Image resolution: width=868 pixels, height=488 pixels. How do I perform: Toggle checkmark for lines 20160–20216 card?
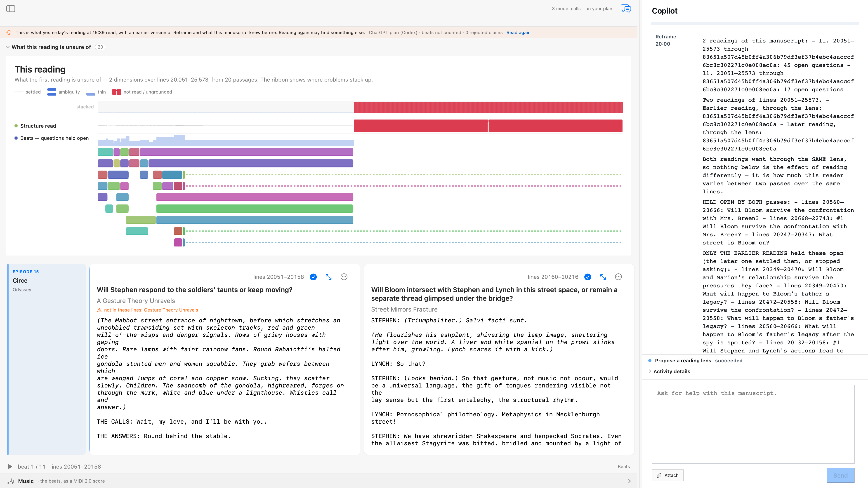588,277
